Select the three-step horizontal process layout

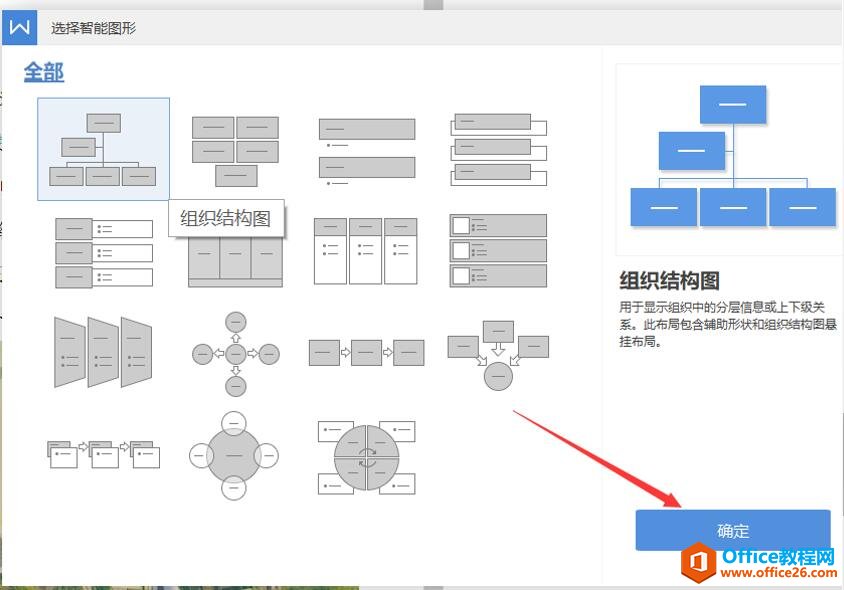pyautogui.click(x=367, y=353)
